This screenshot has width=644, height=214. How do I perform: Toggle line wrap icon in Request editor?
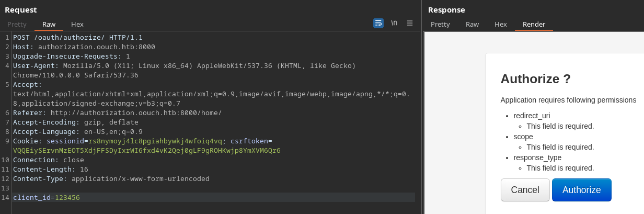[x=378, y=23]
